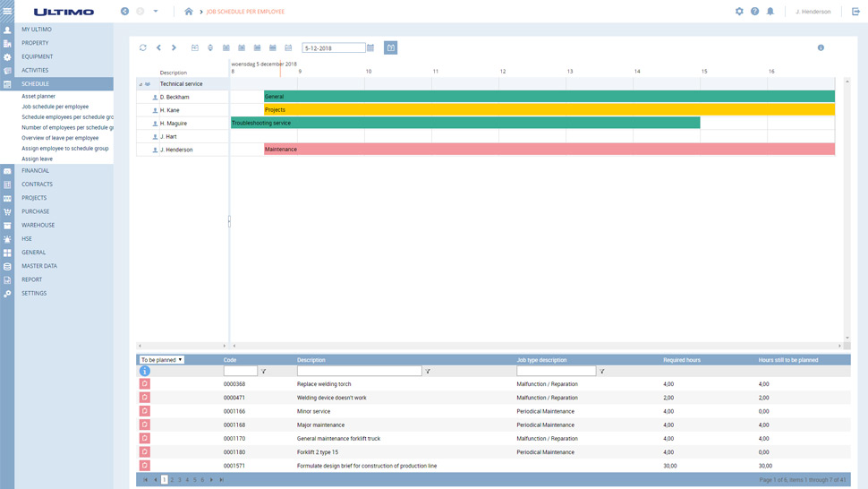Screen dimensions: 868x489
Task: Go to the previous period with the left arrow
Action: (158, 47)
